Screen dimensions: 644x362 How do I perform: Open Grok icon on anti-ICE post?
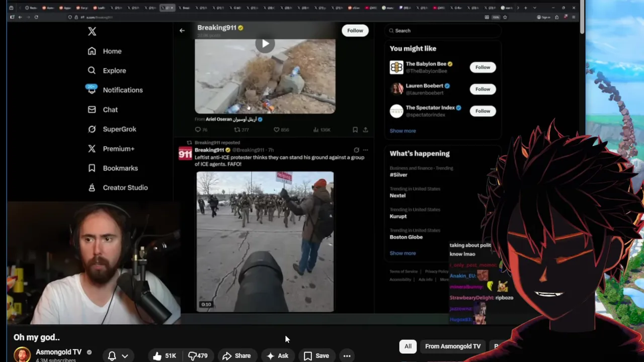[356, 150]
